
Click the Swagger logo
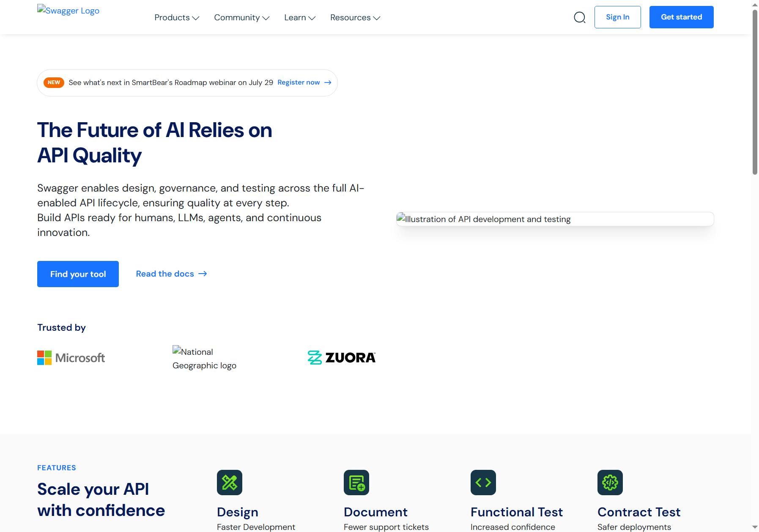tap(69, 11)
